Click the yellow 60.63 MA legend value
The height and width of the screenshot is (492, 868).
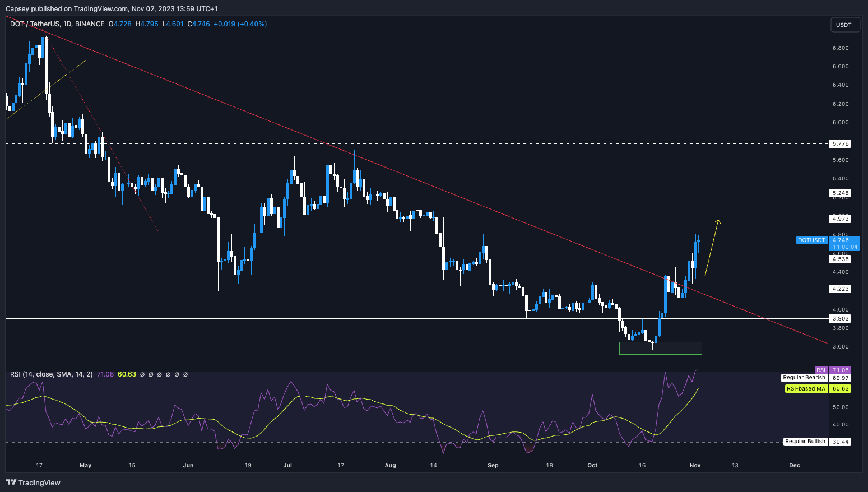pos(127,374)
